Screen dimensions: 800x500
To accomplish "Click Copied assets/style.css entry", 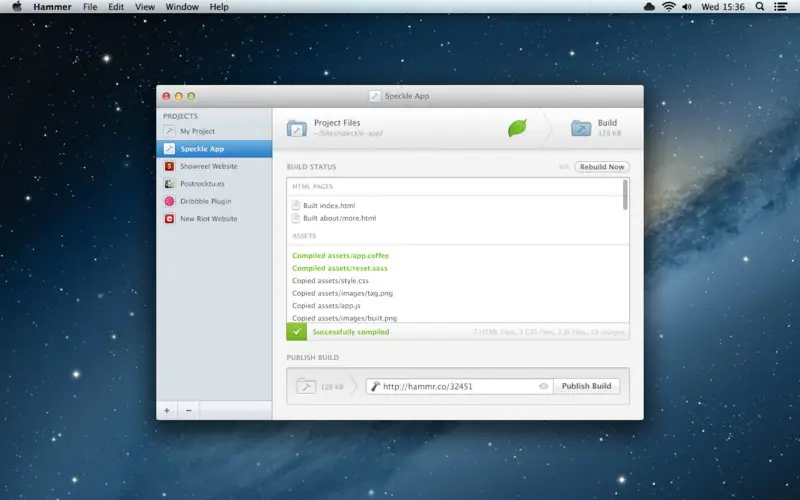I will tap(330, 281).
